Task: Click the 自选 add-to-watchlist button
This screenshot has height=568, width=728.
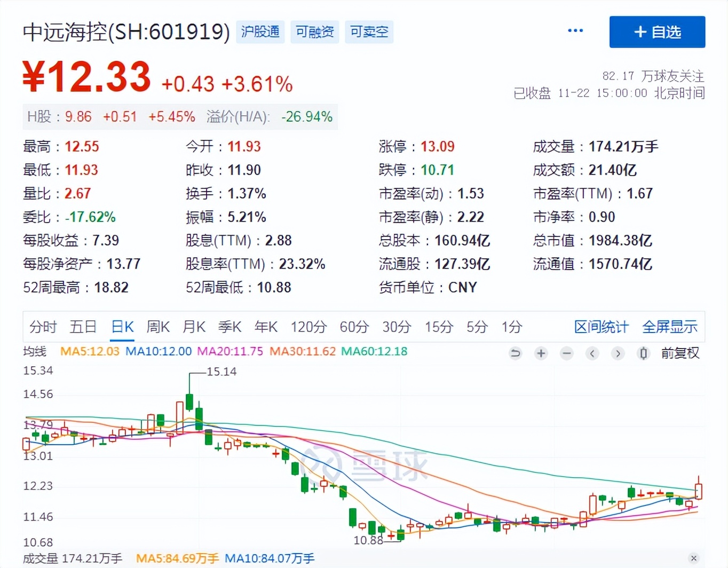Action: (x=657, y=32)
